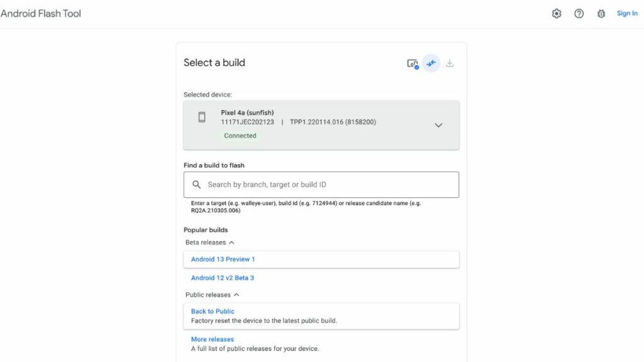View More releases for your device
The width and height of the screenshot is (644, 362).
(212, 339)
